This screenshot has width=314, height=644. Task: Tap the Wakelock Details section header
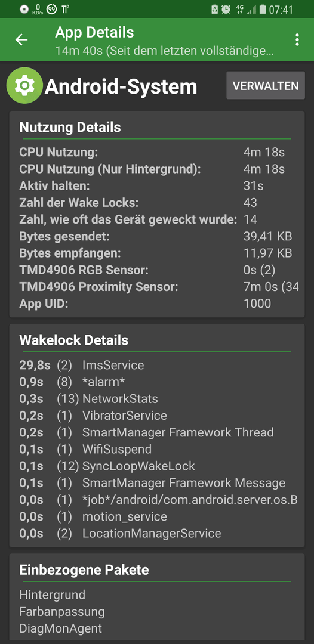[73, 340]
